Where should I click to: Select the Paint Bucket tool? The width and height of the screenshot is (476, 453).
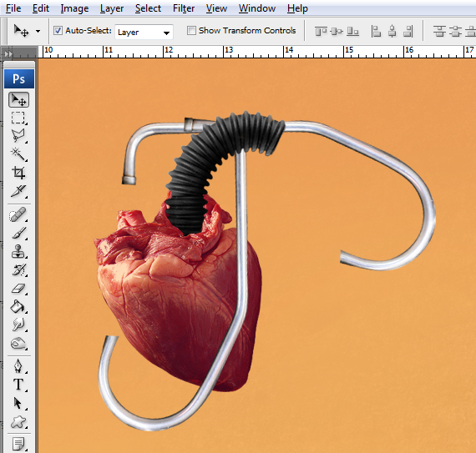pyautogui.click(x=18, y=306)
